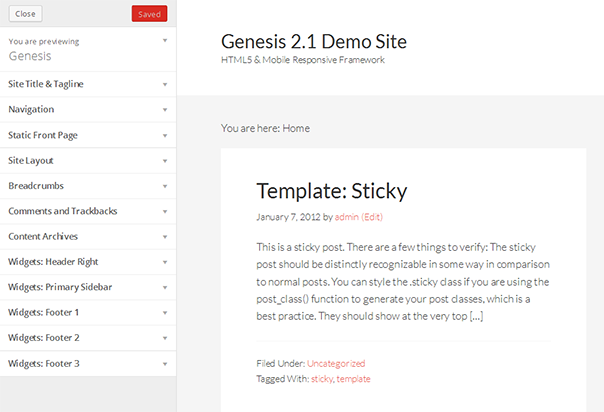Screen dimensions: 604x412
Task: Click the 'HTML5 & Mobile Responsive Framework' tagline
Action: tap(303, 60)
